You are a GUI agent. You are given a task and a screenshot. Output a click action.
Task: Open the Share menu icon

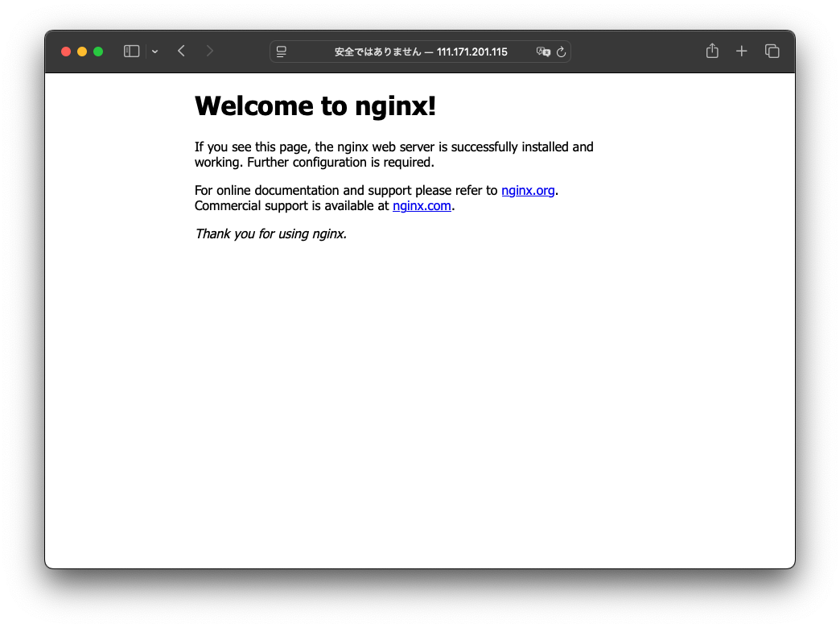[x=711, y=51]
